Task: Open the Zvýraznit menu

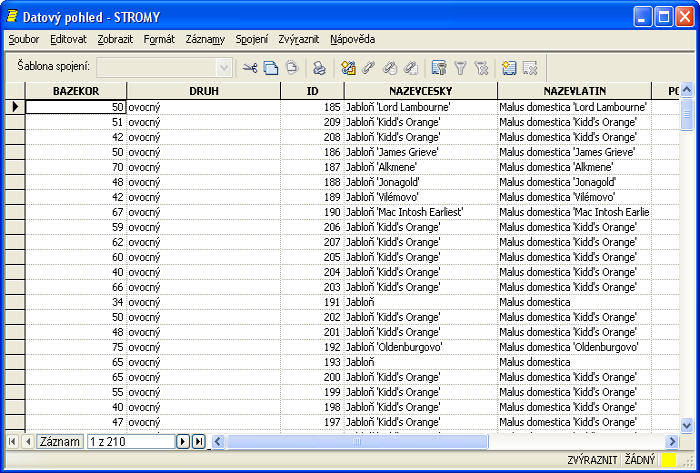Action: click(x=299, y=39)
